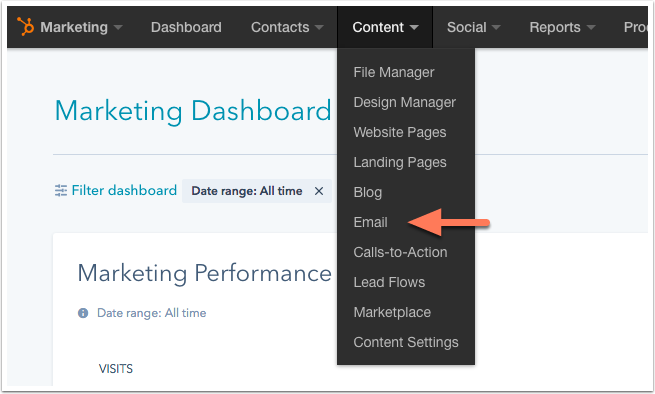Click the info icon next to Date range

click(x=83, y=313)
